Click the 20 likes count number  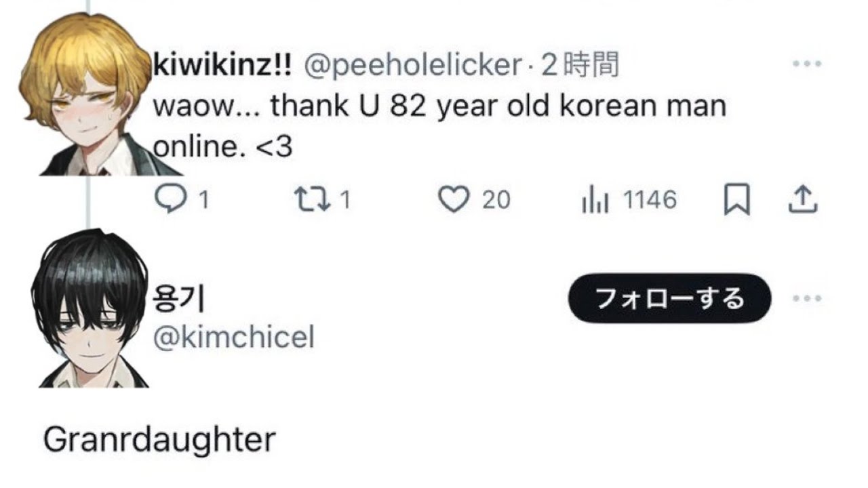tap(496, 200)
